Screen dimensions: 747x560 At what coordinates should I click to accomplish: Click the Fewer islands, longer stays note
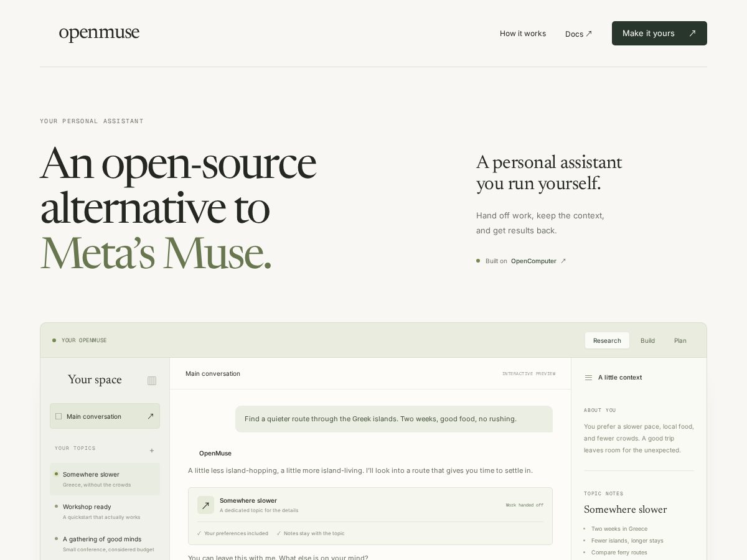[x=627, y=541]
